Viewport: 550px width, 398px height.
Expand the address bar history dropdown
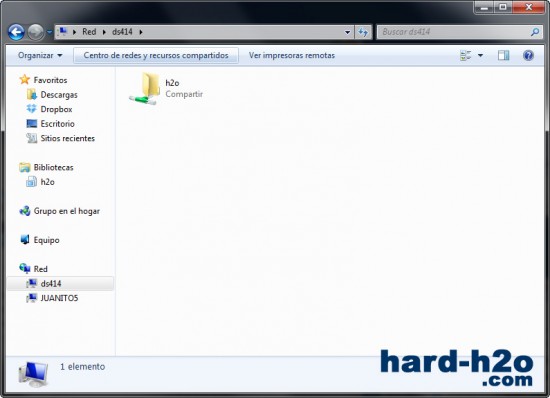coord(347,32)
